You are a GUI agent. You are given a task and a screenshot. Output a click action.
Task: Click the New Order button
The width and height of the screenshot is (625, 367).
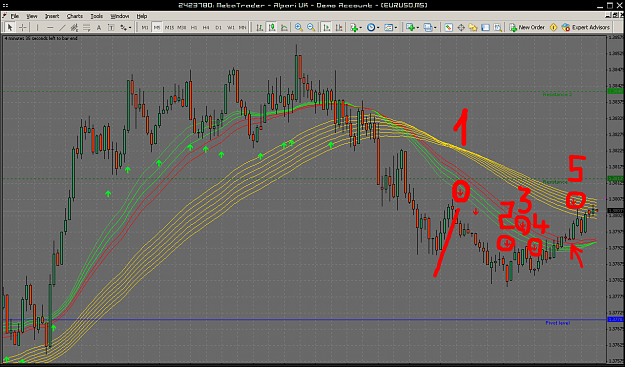click(x=527, y=27)
